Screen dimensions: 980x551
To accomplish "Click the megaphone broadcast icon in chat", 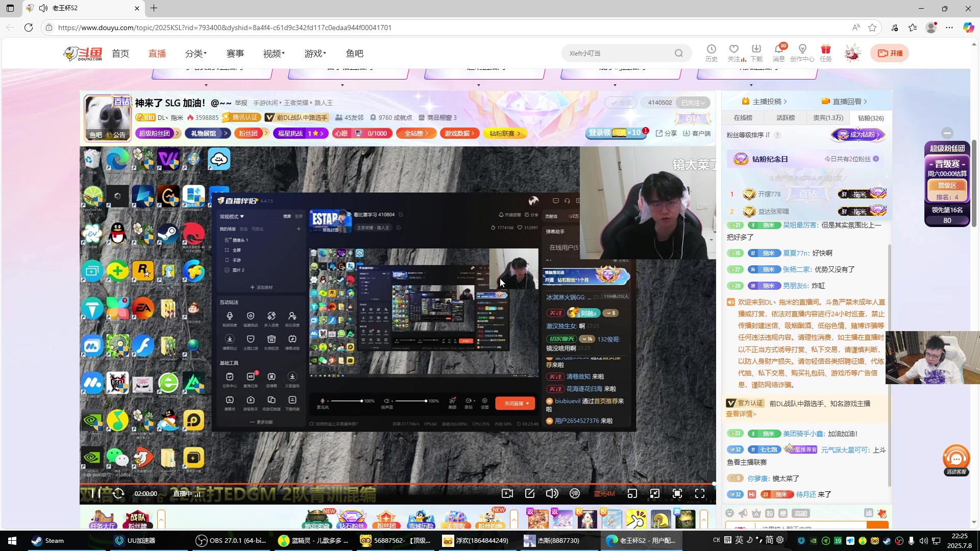I will (x=743, y=513).
